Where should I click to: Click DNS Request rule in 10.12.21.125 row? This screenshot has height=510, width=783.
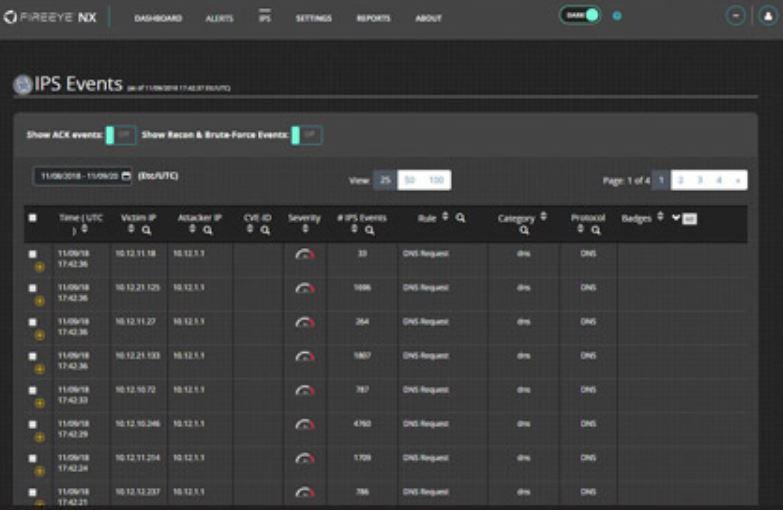click(426, 288)
